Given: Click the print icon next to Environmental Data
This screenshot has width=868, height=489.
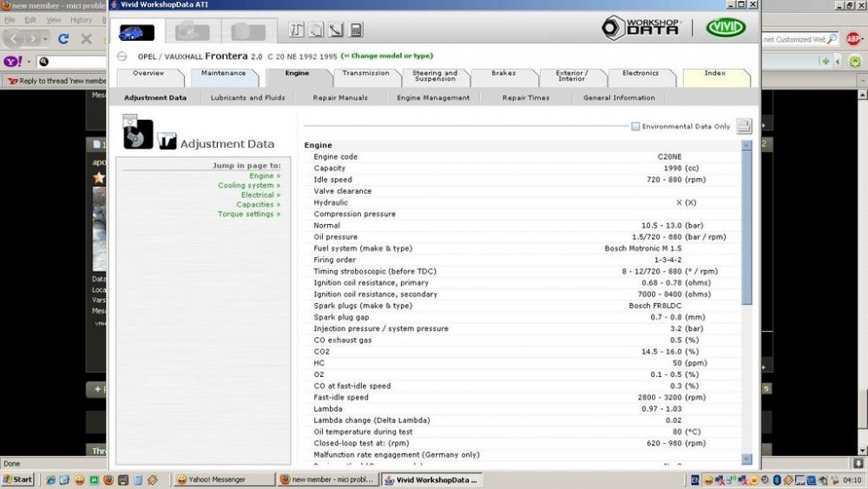Looking at the screenshot, I should 744,127.
